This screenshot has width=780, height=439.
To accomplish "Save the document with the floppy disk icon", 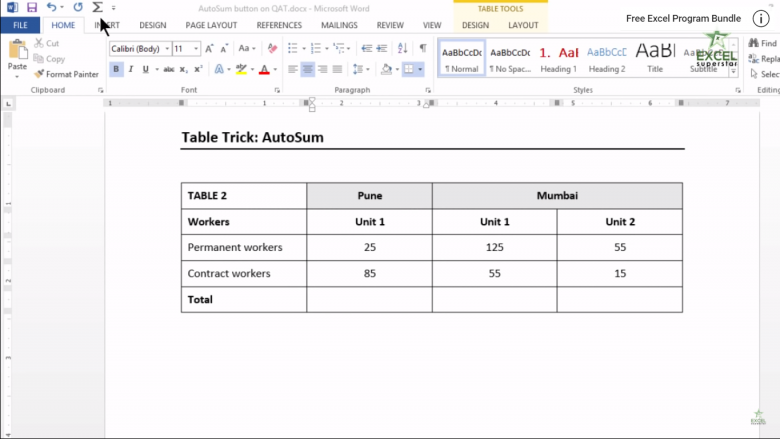I will coord(32,7).
